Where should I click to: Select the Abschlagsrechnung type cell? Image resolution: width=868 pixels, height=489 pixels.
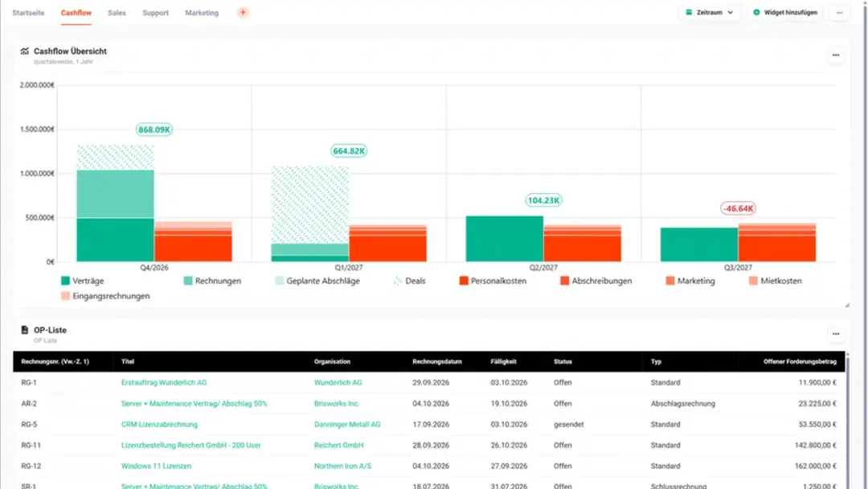click(x=682, y=404)
